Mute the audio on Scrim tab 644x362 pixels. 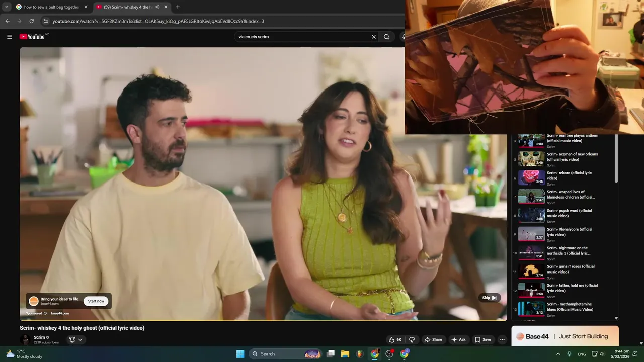(x=157, y=7)
